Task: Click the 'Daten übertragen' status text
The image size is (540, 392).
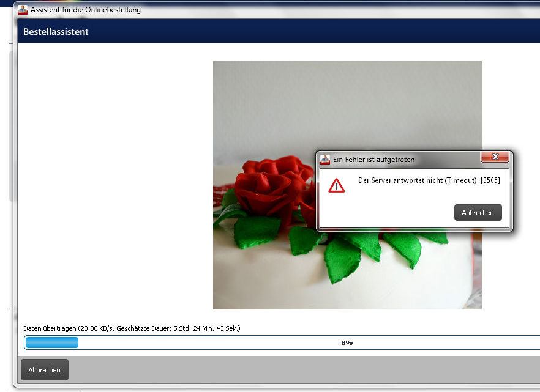Action: pos(132,328)
